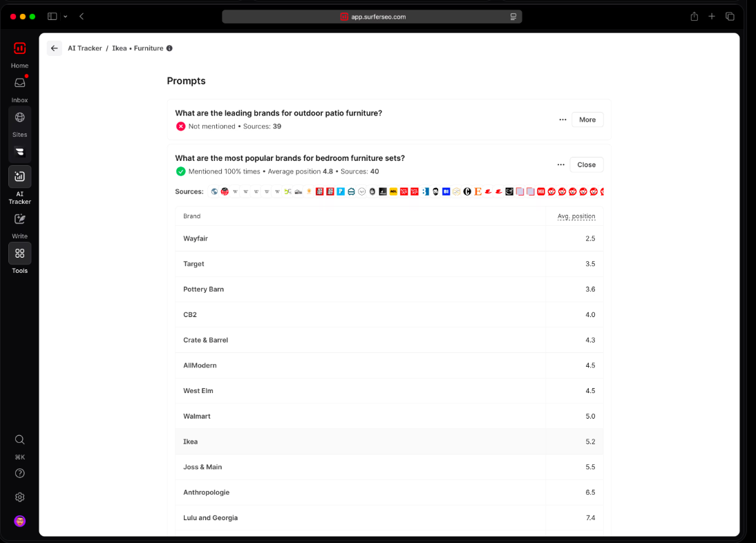Open the help question mark icon
This screenshot has width=756, height=543.
click(19, 473)
